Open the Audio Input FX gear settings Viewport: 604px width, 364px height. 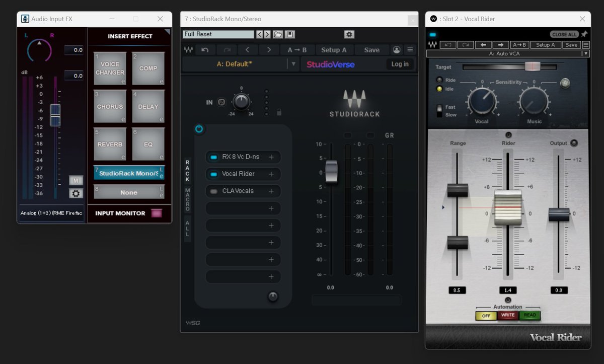click(76, 193)
